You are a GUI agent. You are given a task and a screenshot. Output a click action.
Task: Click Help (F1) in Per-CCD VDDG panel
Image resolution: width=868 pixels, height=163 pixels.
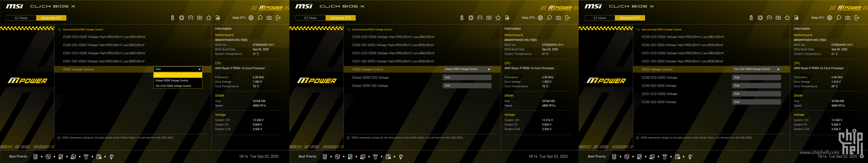(817, 18)
